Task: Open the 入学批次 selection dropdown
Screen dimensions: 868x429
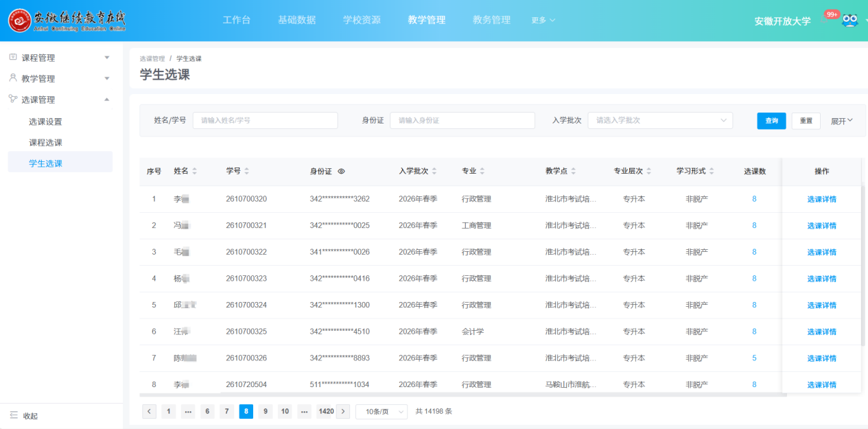Action: (x=659, y=120)
